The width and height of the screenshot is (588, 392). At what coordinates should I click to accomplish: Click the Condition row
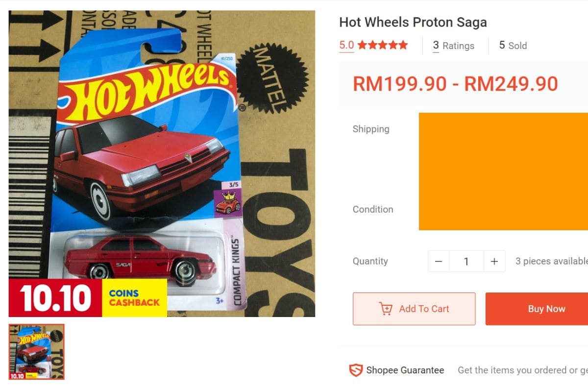point(372,209)
